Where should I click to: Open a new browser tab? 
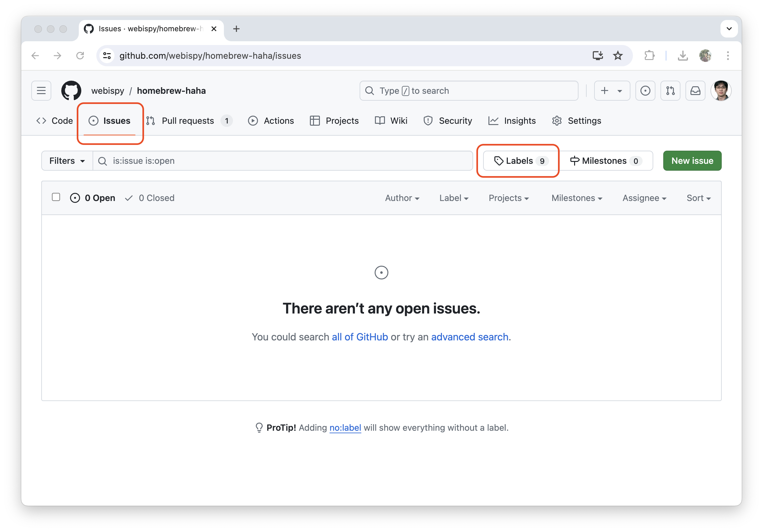[x=236, y=29]
